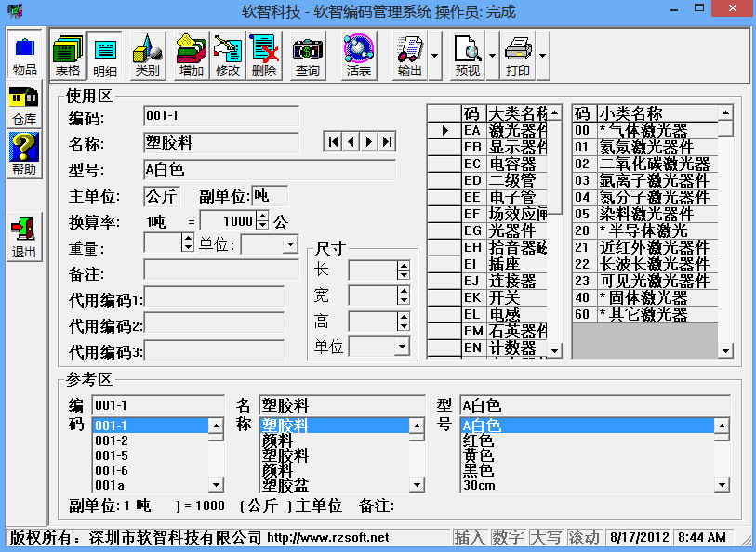Click the 删除 (Delete) toolbar icon
This screenshot has height=552, width=756.
click(264, 56)
